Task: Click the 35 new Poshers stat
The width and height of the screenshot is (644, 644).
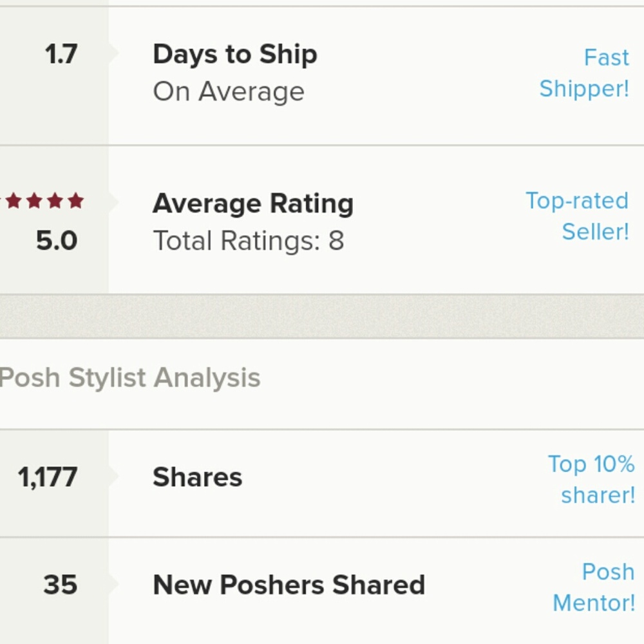Action: click(x=61, y=584)
